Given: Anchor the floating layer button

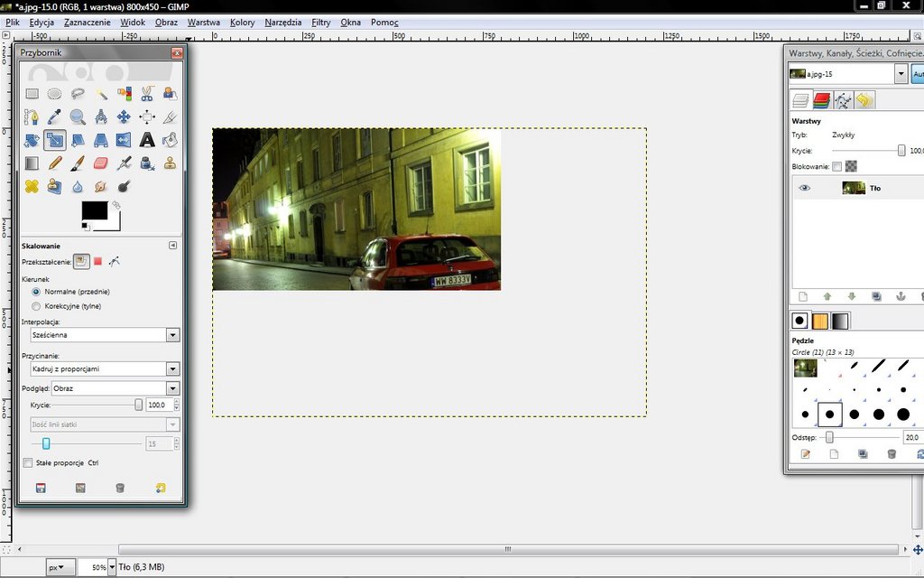Looking at the screenshot, I should tap(901, 296).
